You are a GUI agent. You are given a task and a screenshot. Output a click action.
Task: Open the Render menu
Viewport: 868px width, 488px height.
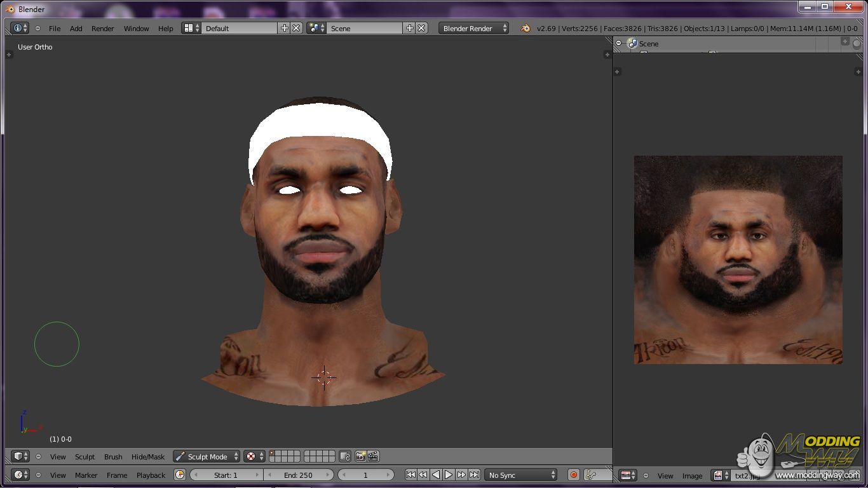pyautogui.click(x=102, y=28)
